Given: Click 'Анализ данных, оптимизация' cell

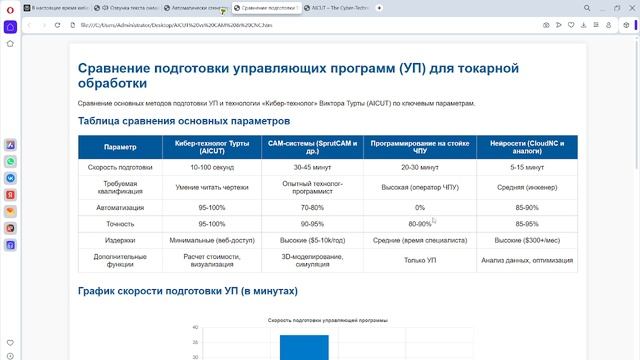Looking at the screenshot, I should pyautogui.click(x=527, y=260).
